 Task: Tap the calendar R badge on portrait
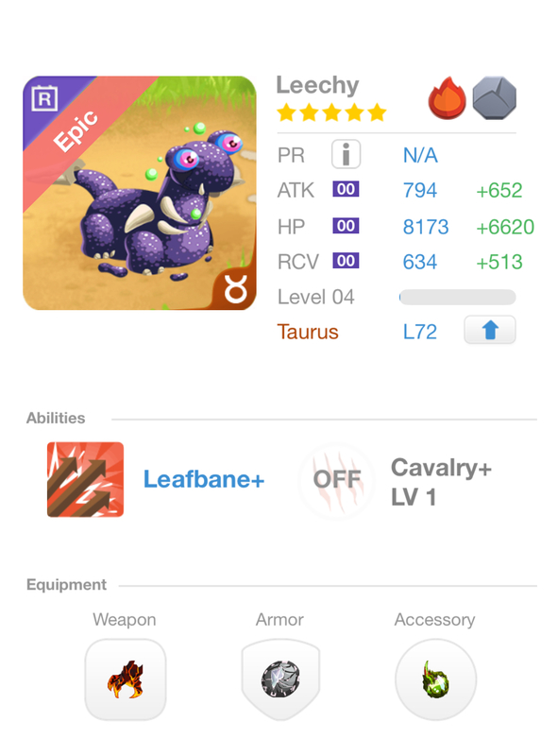(x=44, y=98)
